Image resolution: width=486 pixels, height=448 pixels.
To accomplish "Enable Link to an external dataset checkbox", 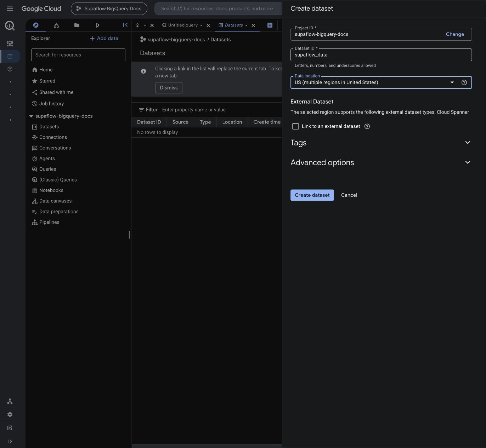I will pyautogui.click(x=295, y=126).
